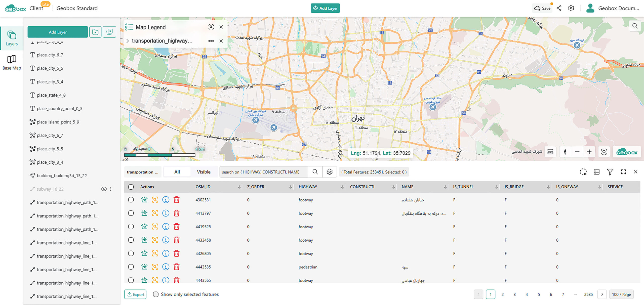Go to page 3 of the table
Image resolution: width=644 pixels, height=305 pixels.
point(514,294)
